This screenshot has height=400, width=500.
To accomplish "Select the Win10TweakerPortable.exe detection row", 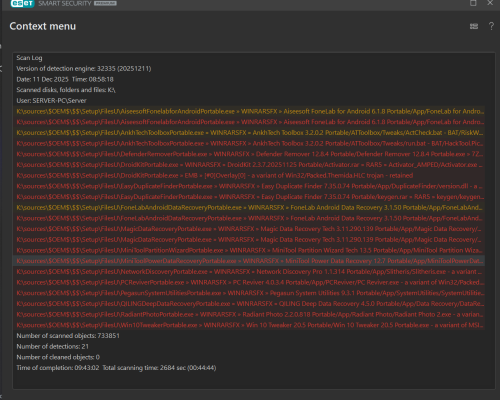I will (250, 325).
